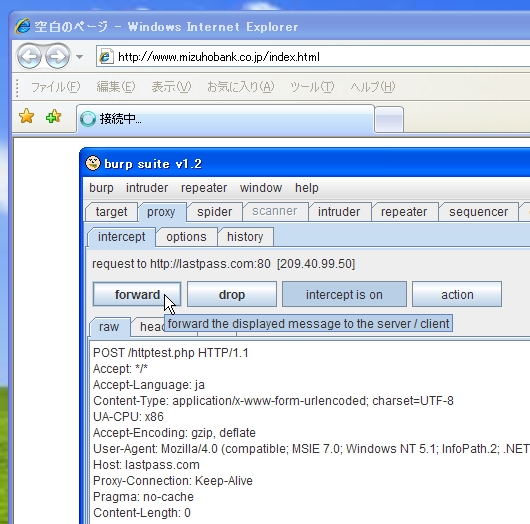Viewport: 530px width, 524px height.
Task: Select the proxy tab
Action: point(161,212)
